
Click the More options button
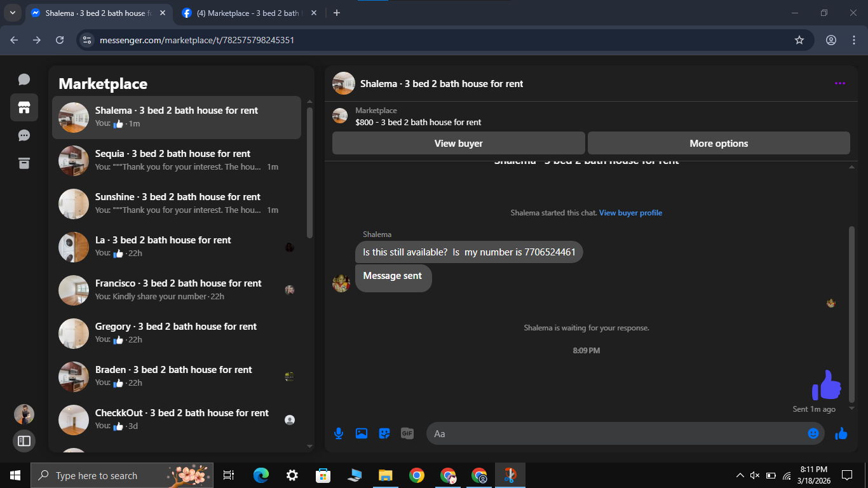(x=719, y=143)
